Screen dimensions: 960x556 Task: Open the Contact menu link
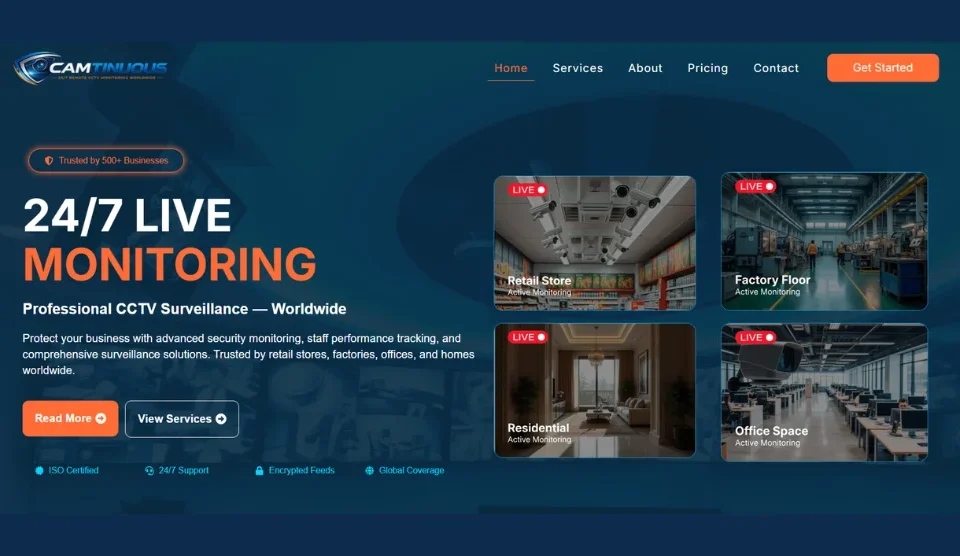point(776,68)
